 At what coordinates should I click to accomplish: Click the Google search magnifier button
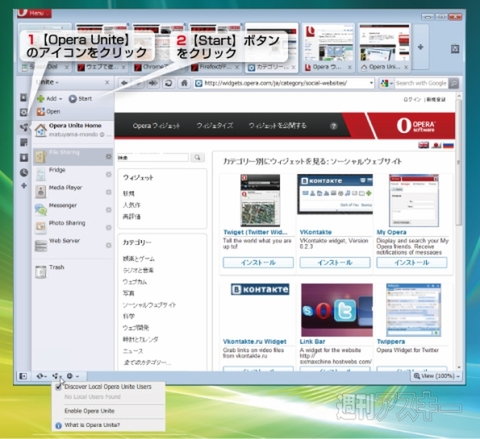click(454, 83)
